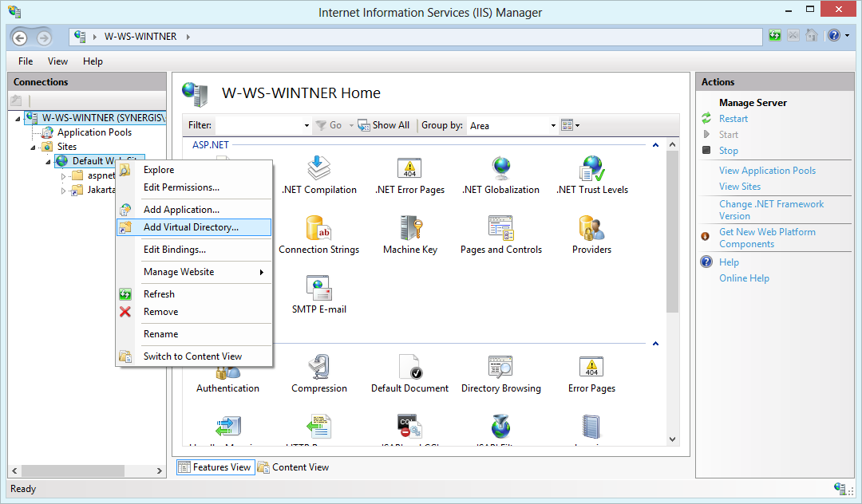Open Connection Strings settings
The width and height of the screenshot is (862, 504).
(x=318, y=234)
